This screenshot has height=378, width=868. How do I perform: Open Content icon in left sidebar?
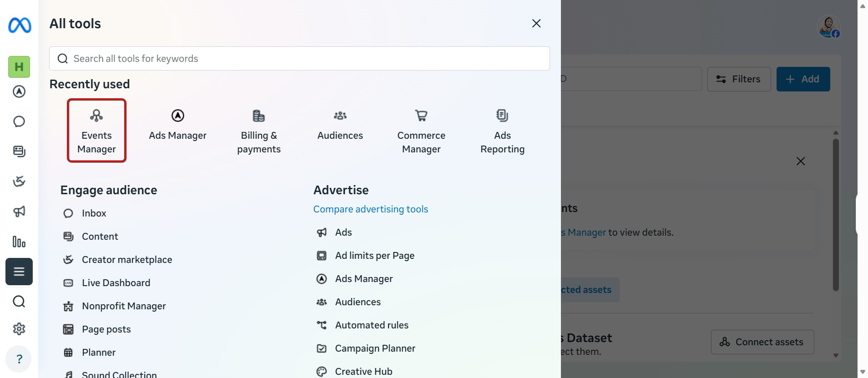pyautogui.click(x=19, y=151)
